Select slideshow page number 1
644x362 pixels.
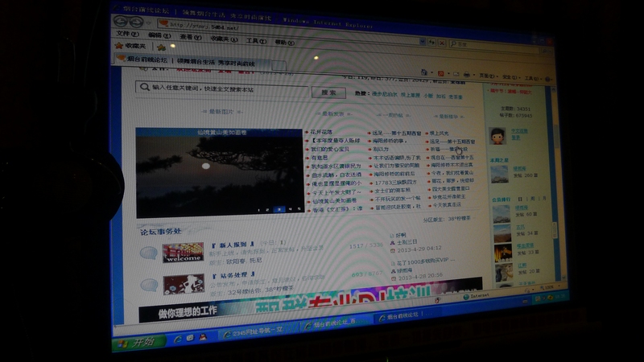pyautogui.click(x=258, y=209)
